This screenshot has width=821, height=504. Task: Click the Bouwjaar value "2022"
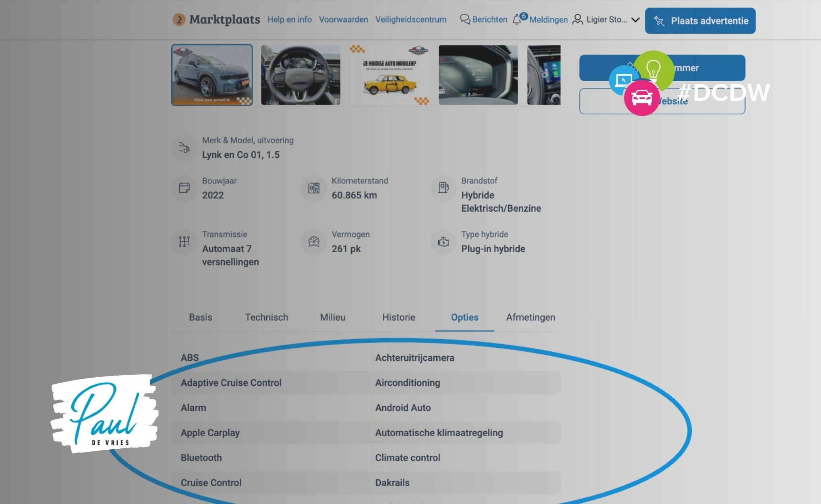click(x=213, y=195)
